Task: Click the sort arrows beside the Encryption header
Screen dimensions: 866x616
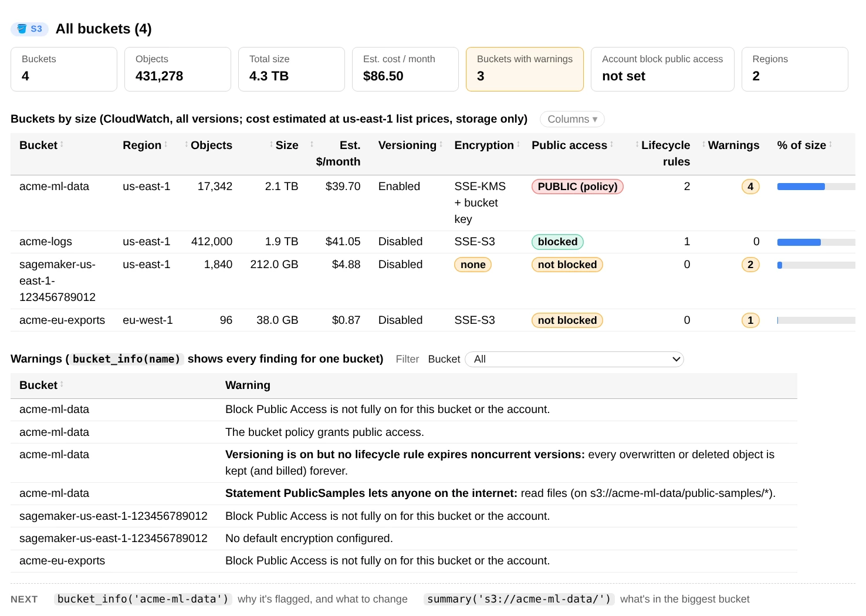Action: pyautogui.click(x=519, y=144)
